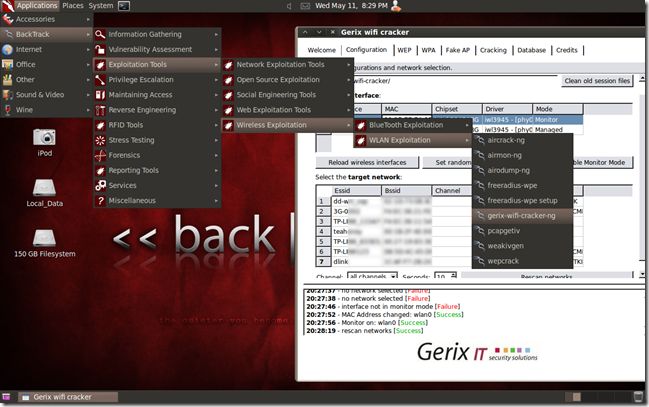Open the Applications menu
Image resolution: width=649 pixels, height=407 pixels.
pos(36,6)
